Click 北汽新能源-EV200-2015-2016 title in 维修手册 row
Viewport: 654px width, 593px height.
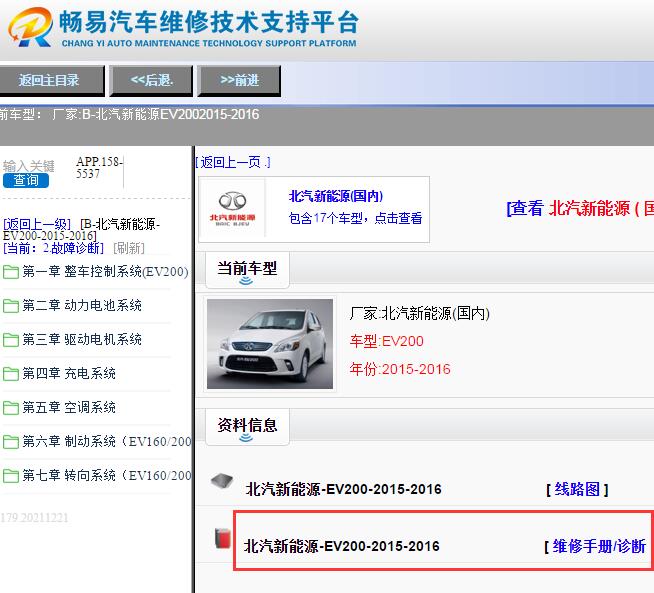(x=342, y=546)
